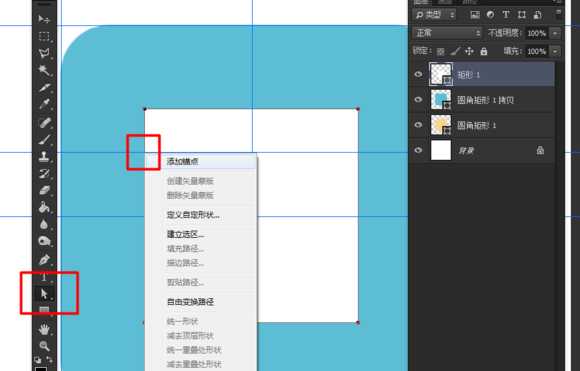Image resolution: width=580 pixels, height=371 pixels.
Task: Select the Type tool
Action: click(44, 277)
